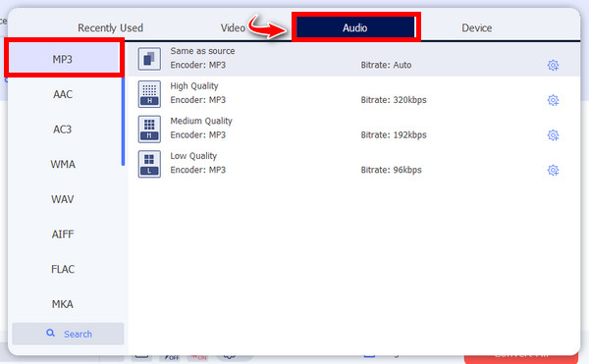Image resolution: width=589 pixels, height=364 pixels.
Task: Click the Search format field
Action: pyautogui.click(x=68, y=334)
